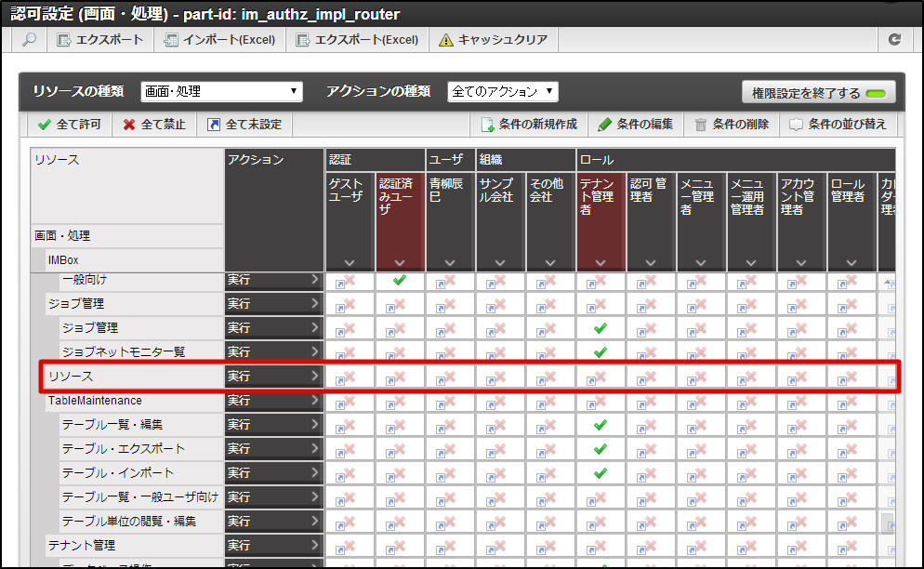Viewport: 924px width, 569px height.
Task: Open 条件の編集 pencil button
Action: [x=636, y=125]
